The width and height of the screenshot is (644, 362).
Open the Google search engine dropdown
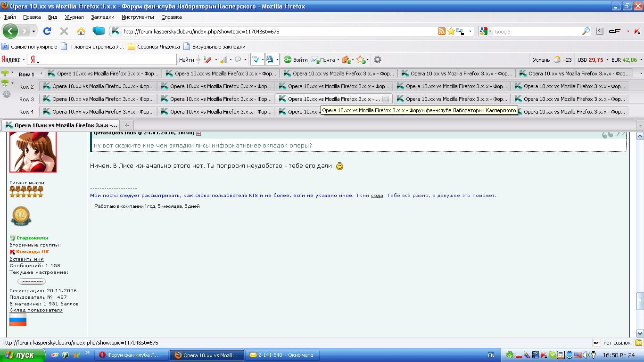pyautogui.click(x=490, y=32)
